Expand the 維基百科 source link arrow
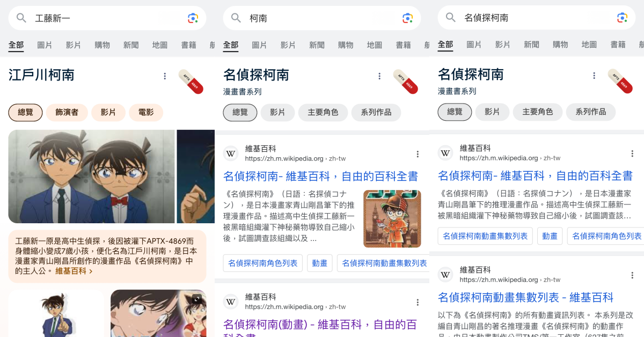Screen dimensions: 644x337 [91, 272]
